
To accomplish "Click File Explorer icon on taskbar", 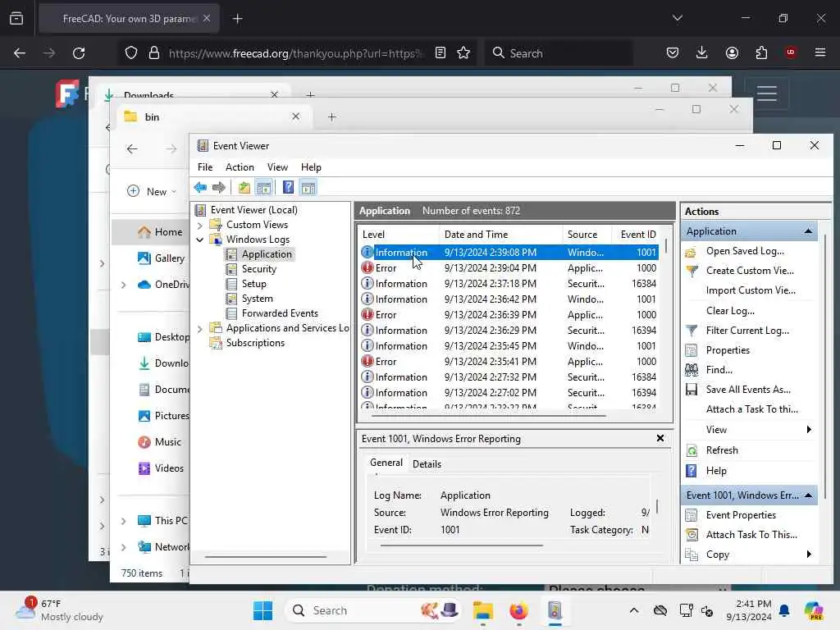I will (x=482, y=610).
